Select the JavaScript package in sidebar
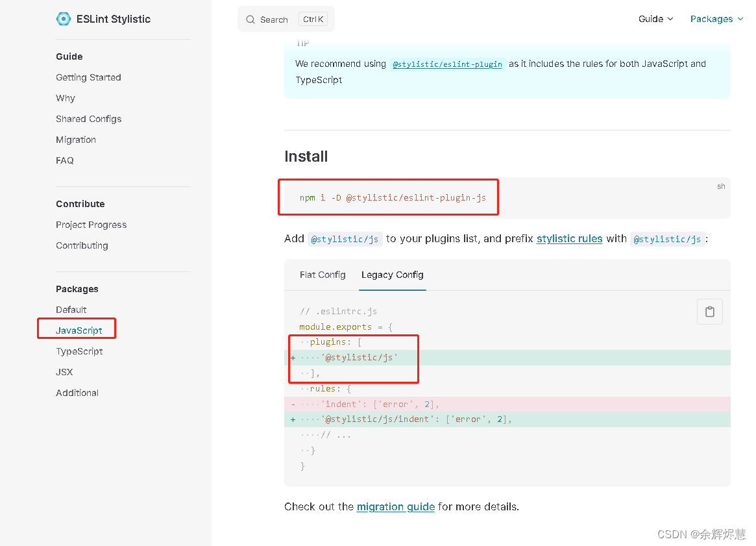 79,330
